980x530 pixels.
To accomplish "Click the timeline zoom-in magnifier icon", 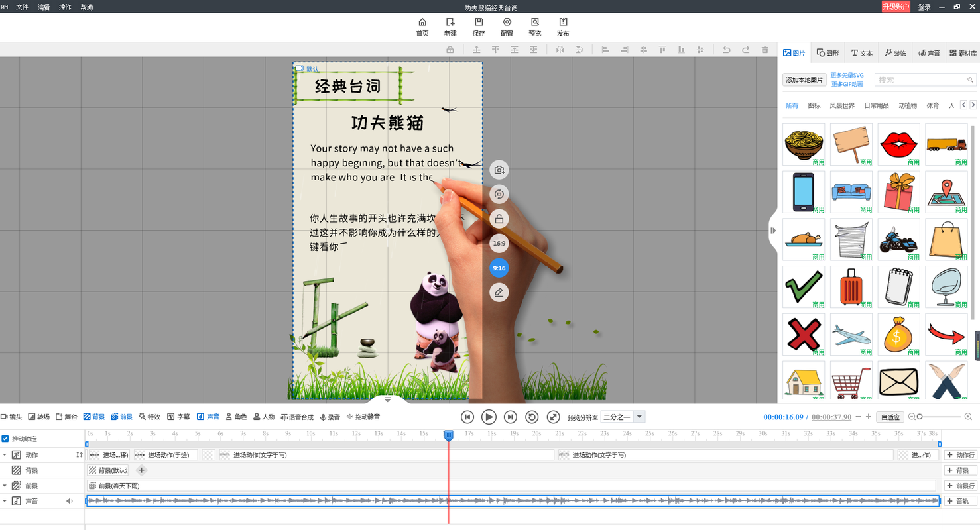I will pos(968,417).
